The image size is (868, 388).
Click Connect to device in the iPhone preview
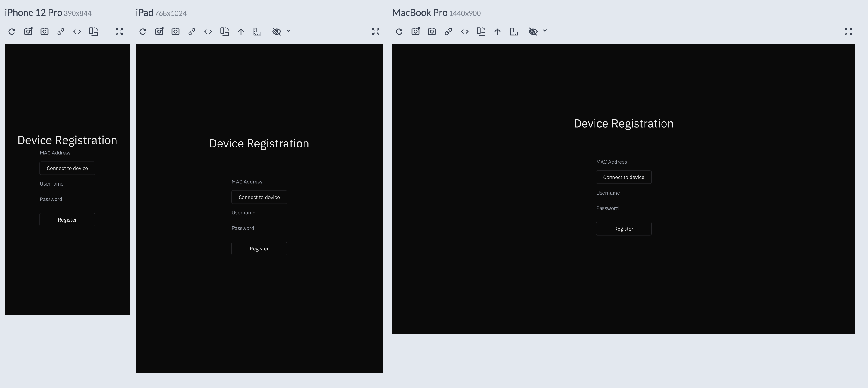pyautogui.click(x=67, y=168)
